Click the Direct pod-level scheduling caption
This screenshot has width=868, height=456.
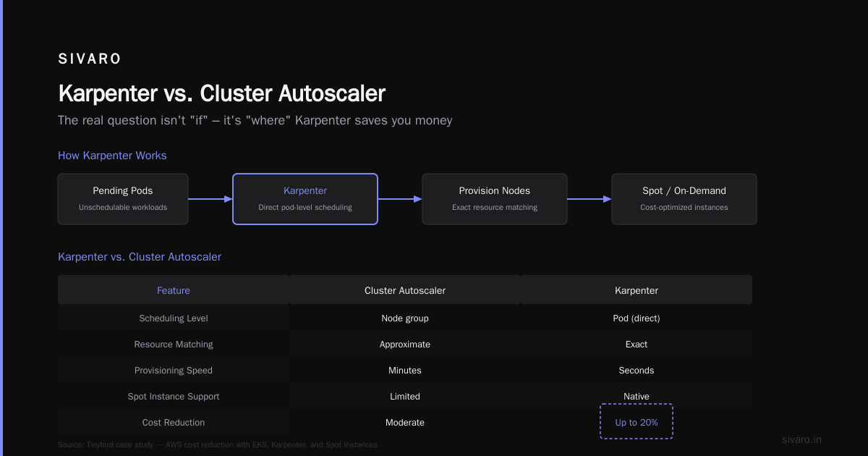pos(305,207)
